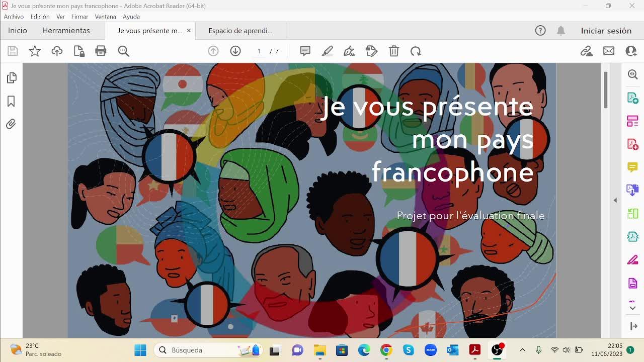Show hidden system tray icons
644x362 pixels.
point(522,350)
